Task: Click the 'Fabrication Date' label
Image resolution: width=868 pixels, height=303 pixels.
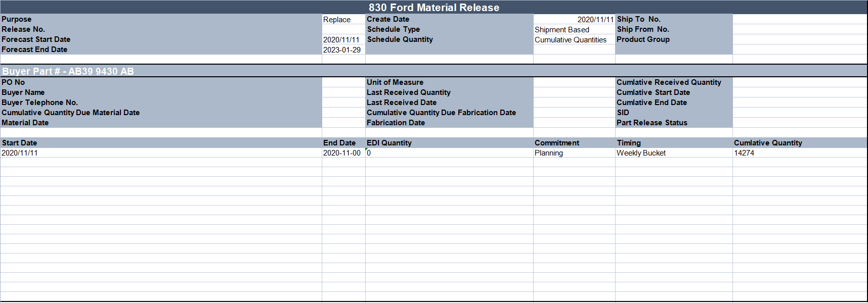Action: [x=449, y=123]
